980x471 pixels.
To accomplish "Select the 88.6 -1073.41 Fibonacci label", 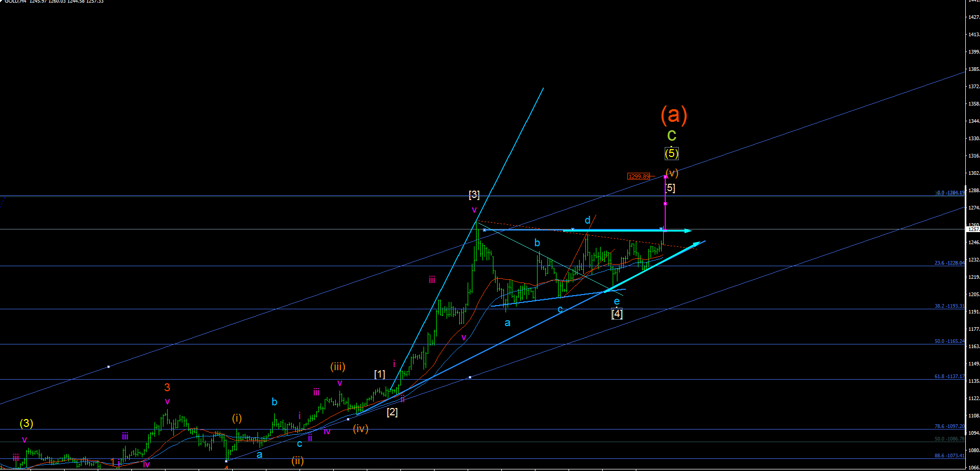I will click(950, 456).
